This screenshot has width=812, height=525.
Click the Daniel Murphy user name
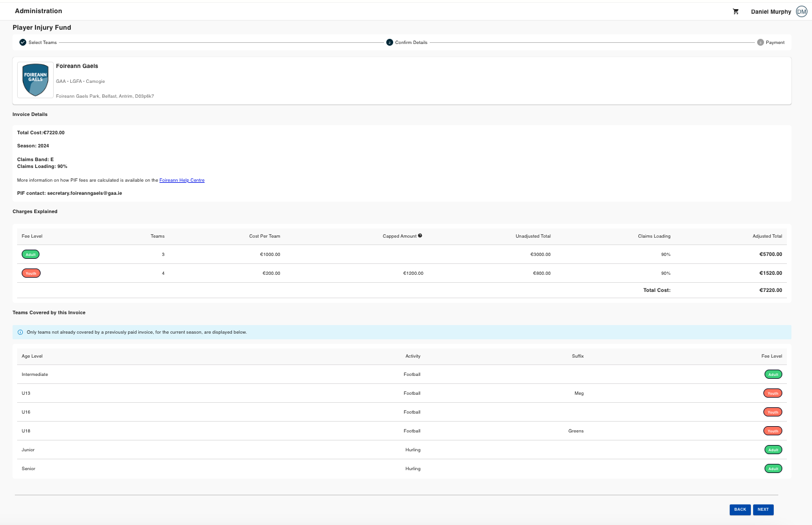771,11
